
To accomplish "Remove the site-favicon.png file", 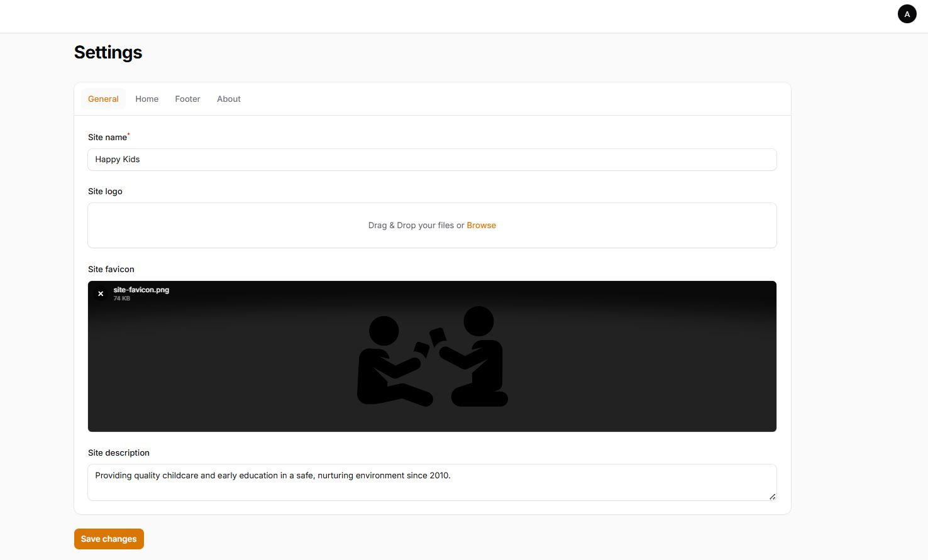I will point(101,294).
